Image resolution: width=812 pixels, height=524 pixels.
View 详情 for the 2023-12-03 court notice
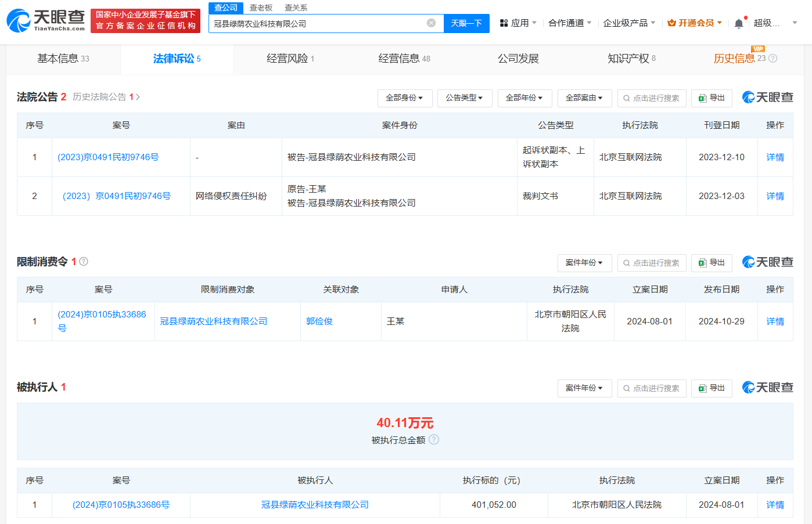pyautogui.click(x=775, y=196)
